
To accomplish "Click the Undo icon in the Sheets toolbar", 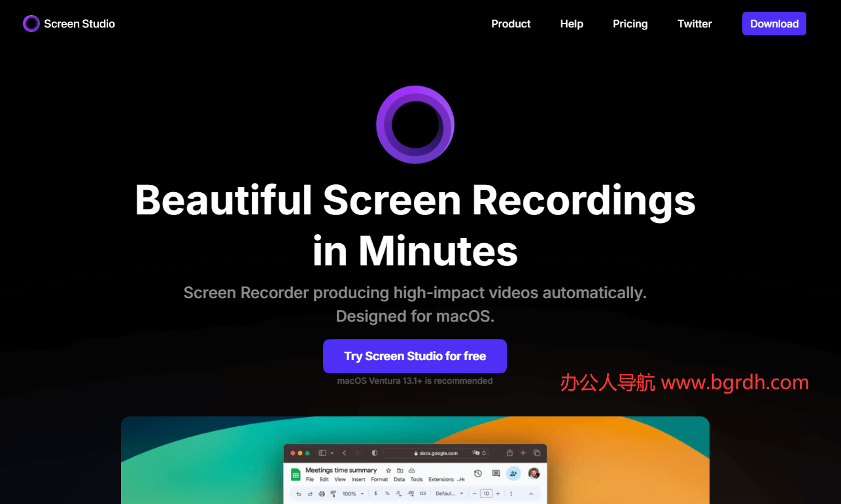I will click(x=300, y=494).
